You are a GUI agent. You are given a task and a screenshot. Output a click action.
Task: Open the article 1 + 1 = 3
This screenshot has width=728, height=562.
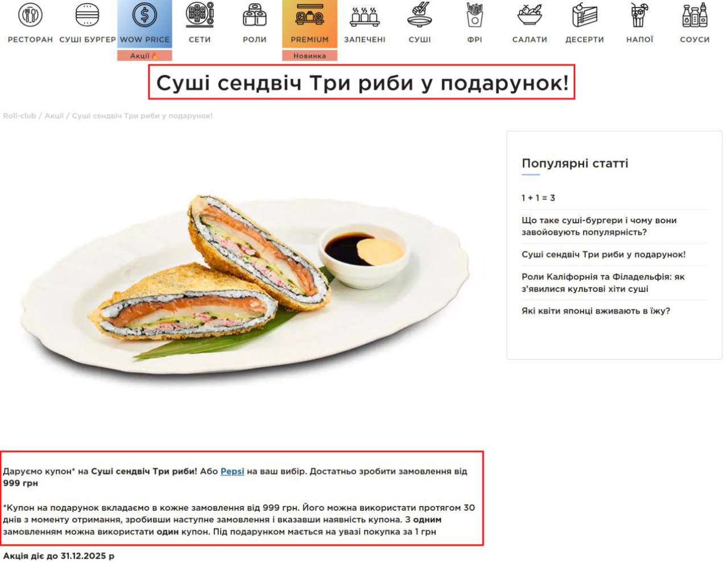click(539, 198)
